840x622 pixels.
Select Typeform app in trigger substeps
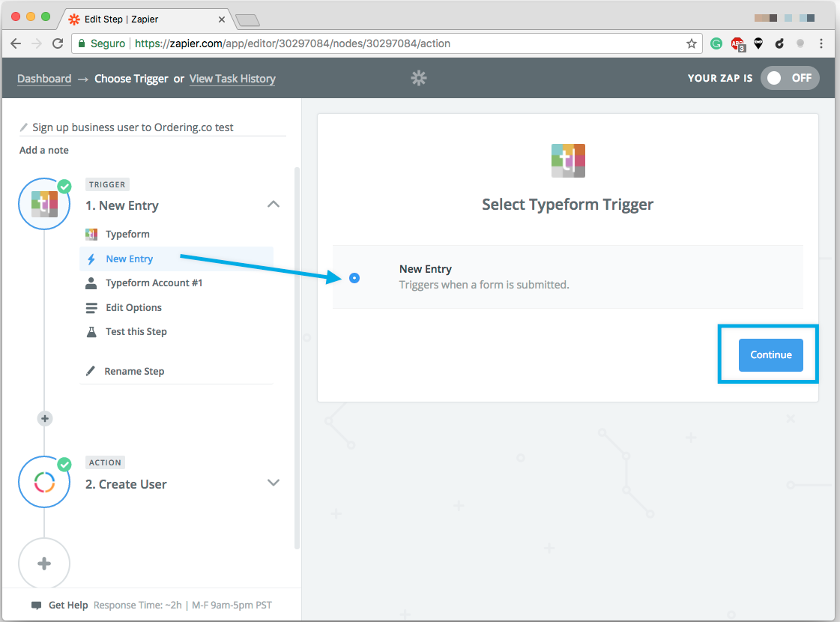(x=127, y=234)
